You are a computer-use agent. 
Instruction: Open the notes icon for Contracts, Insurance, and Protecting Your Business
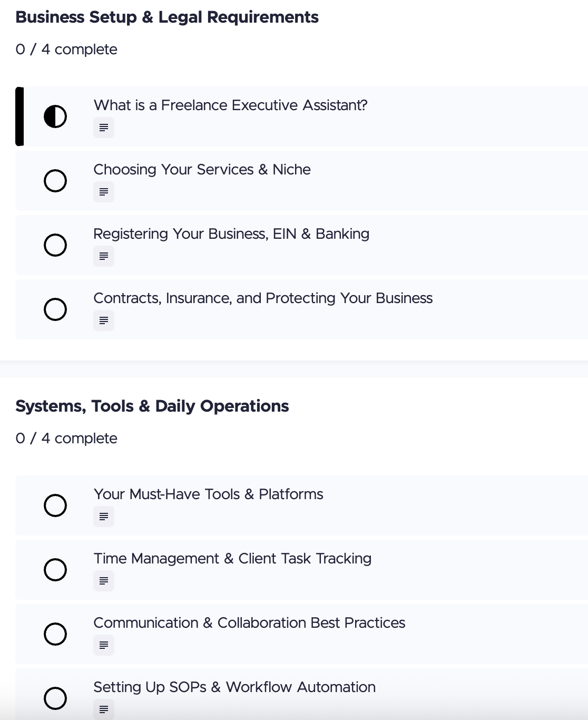[x=104, y=320]
